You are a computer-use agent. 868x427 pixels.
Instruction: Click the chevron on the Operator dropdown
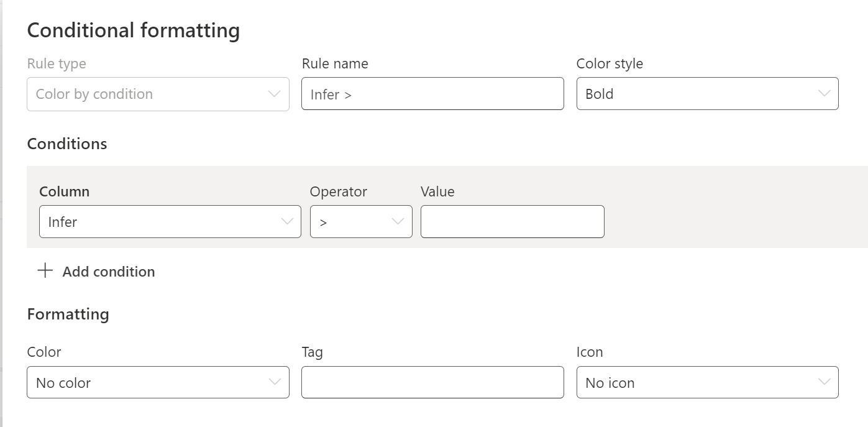[x=398, y=221]
